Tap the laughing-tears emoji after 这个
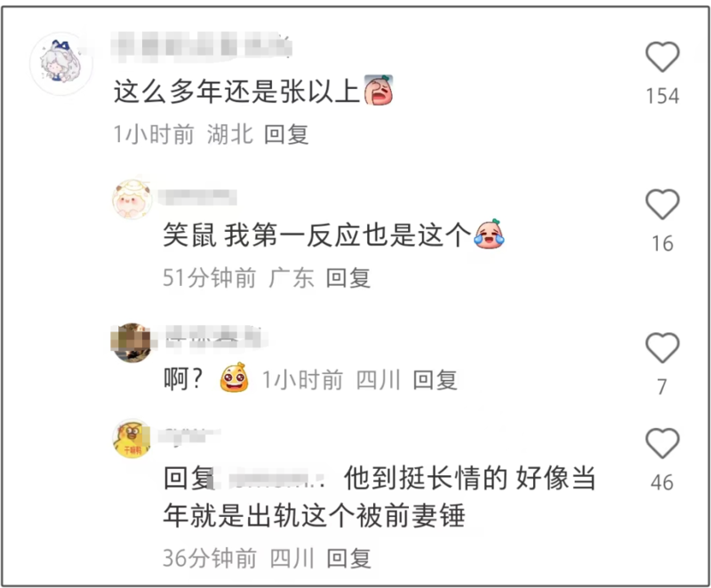This screenshot has width=711, height=588. click(489, 234)
